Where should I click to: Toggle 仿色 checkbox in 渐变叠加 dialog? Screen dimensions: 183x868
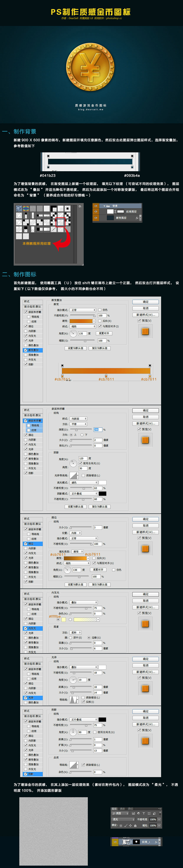(100, 310)
